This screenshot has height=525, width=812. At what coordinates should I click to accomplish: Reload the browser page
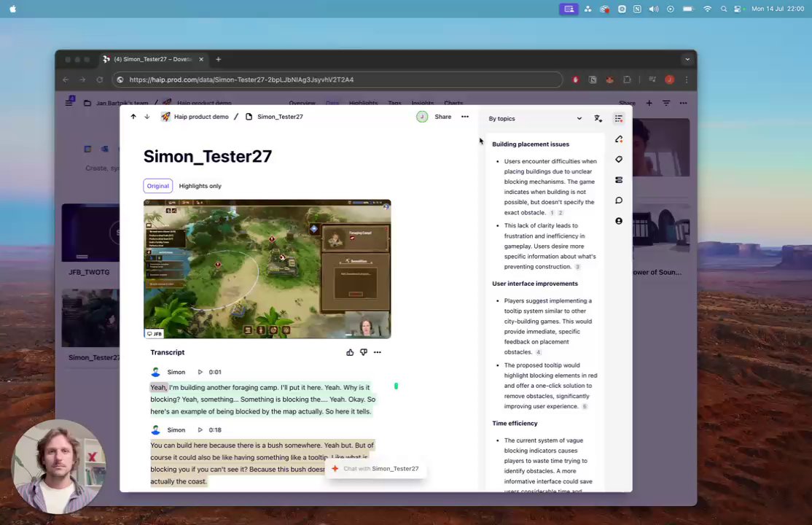(99, 79)
